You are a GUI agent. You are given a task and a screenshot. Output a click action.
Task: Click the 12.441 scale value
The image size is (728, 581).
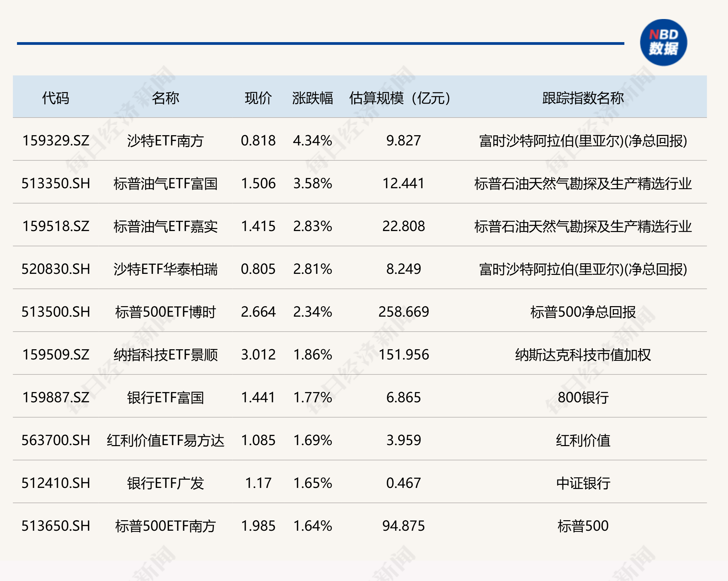[403, 183]
